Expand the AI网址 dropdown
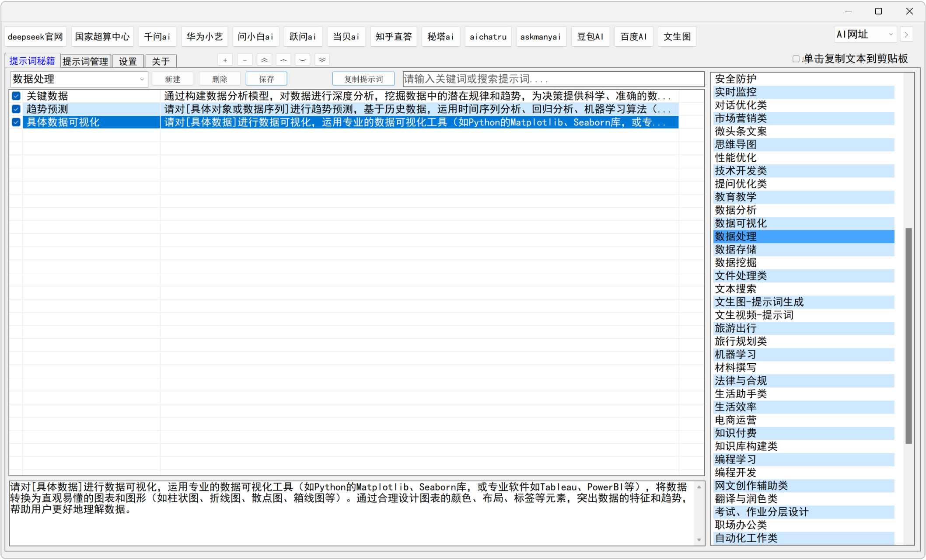 (865, 35)
